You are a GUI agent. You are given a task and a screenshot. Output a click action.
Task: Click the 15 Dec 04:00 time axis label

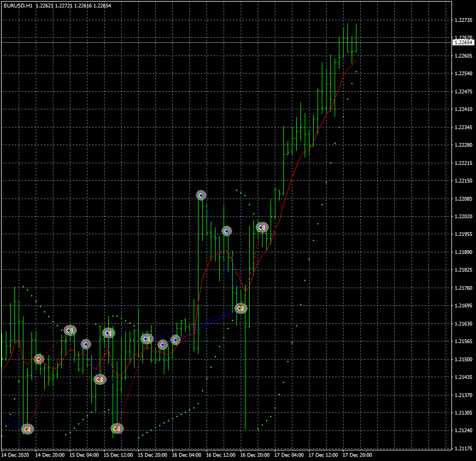[x=84, y=455]
